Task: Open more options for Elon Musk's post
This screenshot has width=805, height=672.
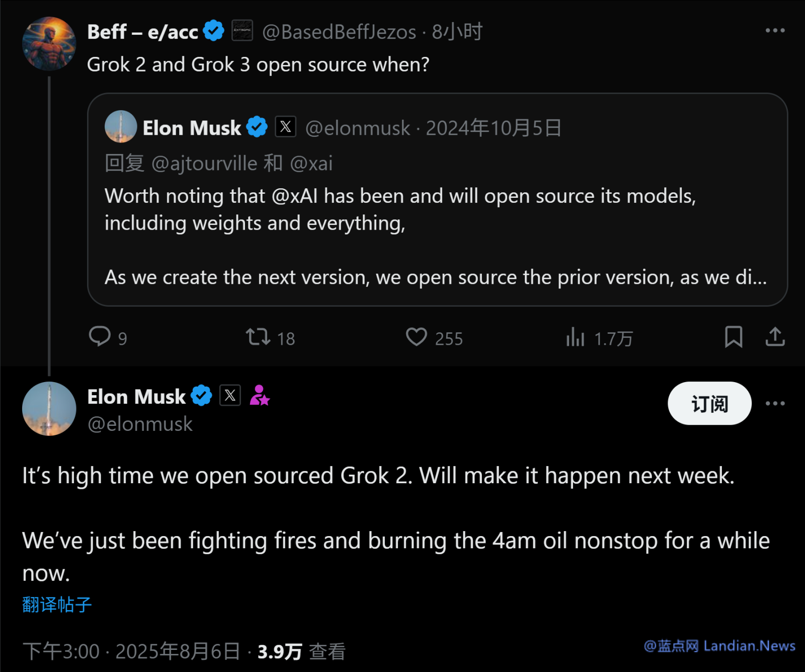Action: pos(775,403)
